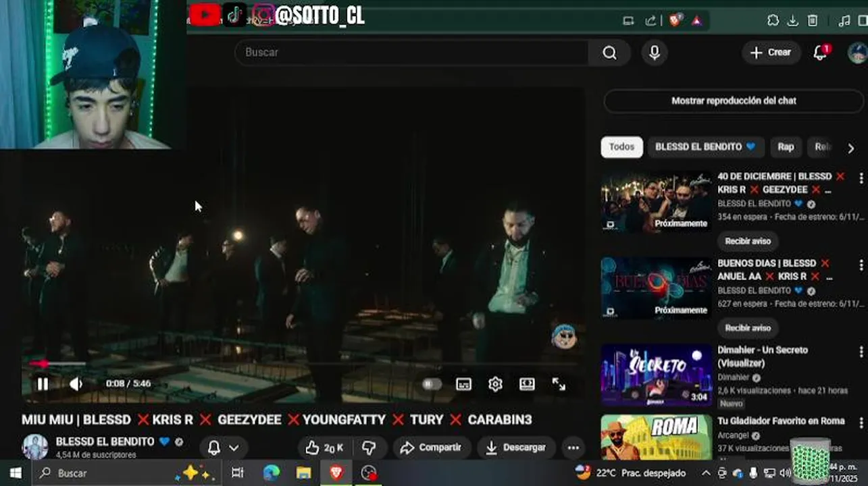The width and height of the screenshot is (868, 486).
Task: Open File Explorer from taskbar
Action: pos(303,473)
